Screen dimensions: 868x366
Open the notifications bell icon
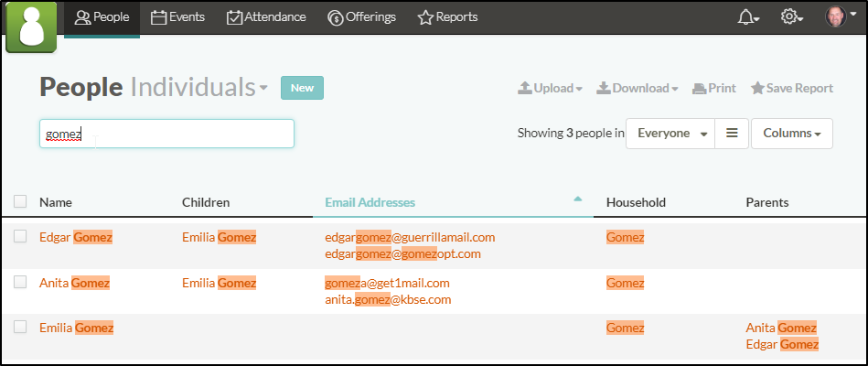pyautogui.click(x=748, y=17)
